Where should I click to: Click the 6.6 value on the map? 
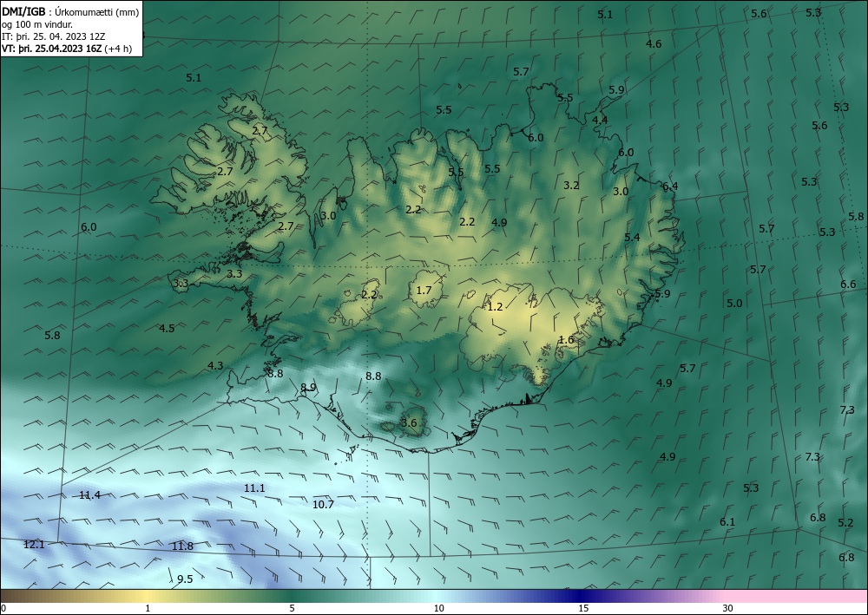[849, 285]
